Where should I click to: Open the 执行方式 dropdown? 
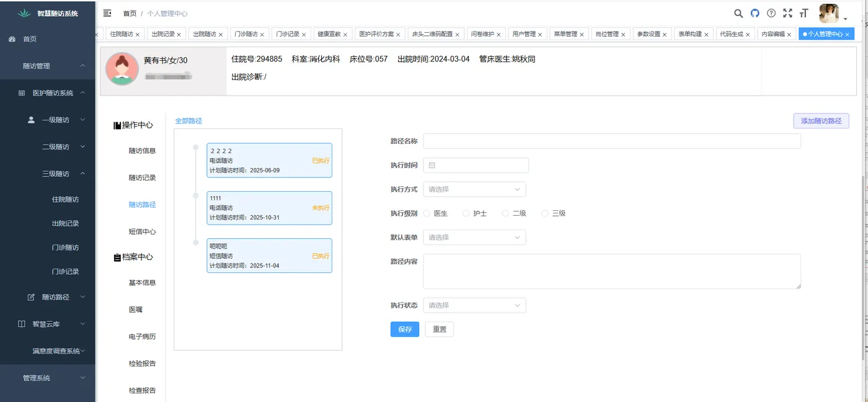point(474,189)
